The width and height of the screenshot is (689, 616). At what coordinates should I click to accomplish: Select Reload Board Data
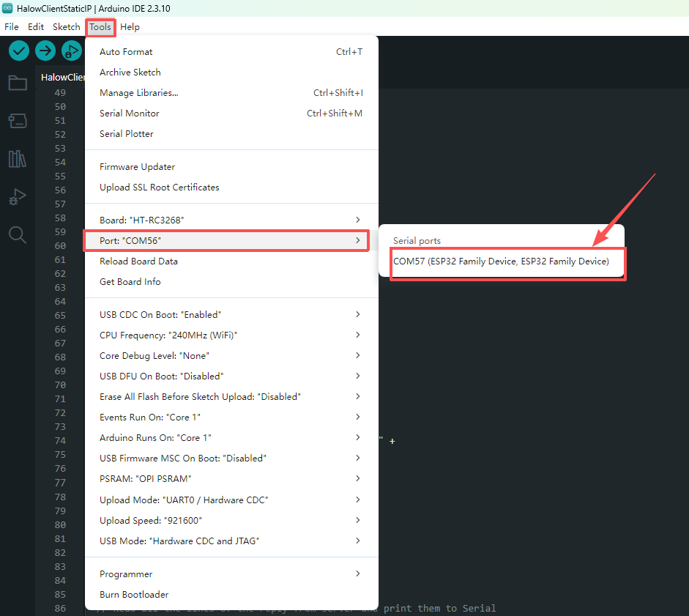tap(231, 261)
